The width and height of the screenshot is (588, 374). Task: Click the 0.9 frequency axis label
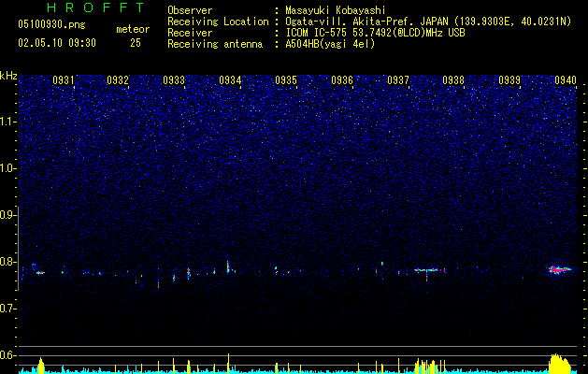7,215
